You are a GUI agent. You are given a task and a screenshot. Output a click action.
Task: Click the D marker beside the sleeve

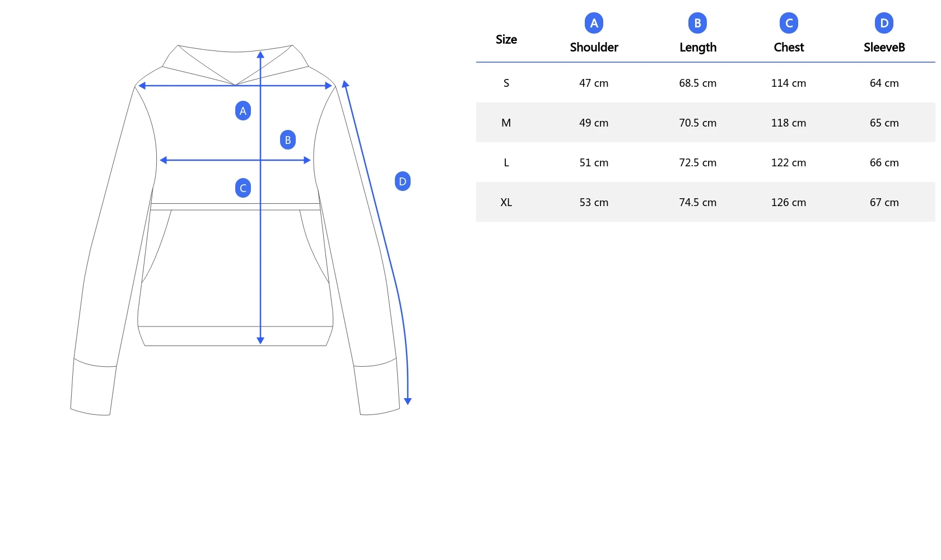403,181
